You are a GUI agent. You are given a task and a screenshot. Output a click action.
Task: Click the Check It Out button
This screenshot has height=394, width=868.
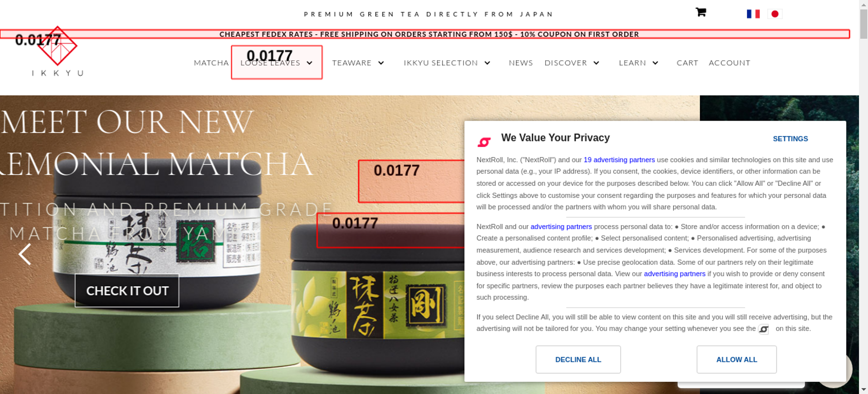[127, 290]
